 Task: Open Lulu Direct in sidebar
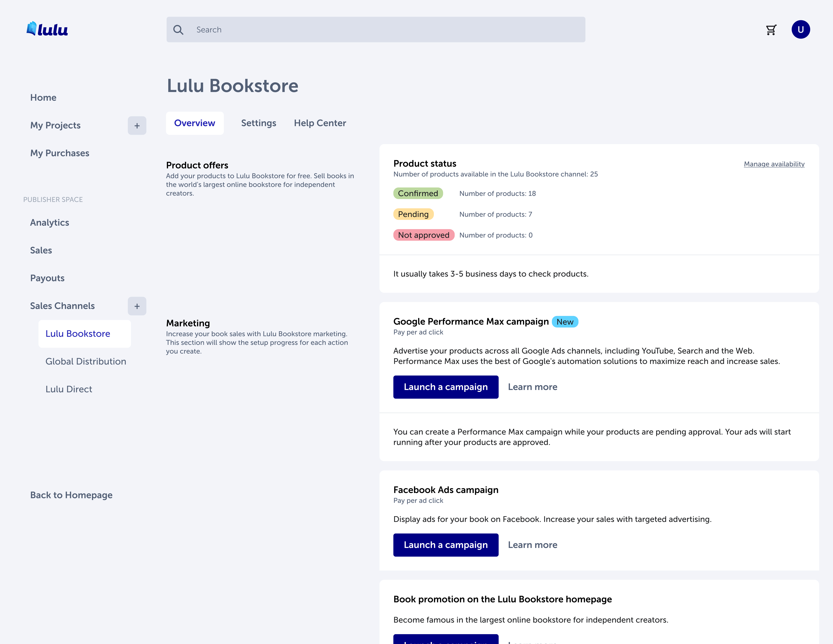point(69,389)
